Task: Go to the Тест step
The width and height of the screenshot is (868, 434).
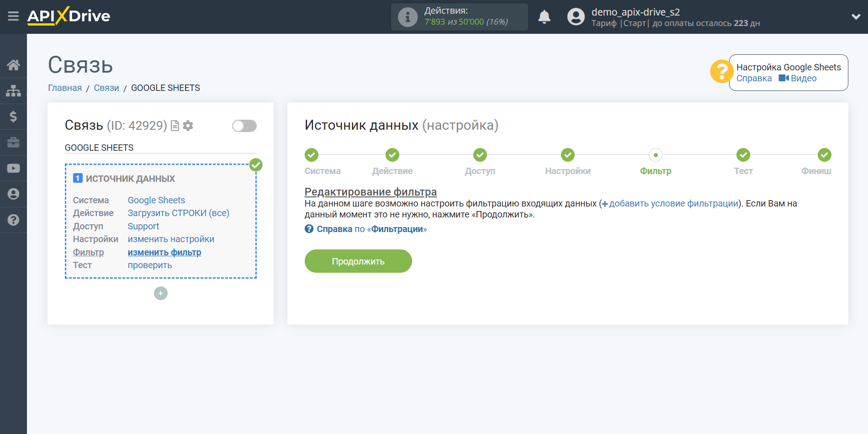Action: pyautogui.click(x=743, y=155)
